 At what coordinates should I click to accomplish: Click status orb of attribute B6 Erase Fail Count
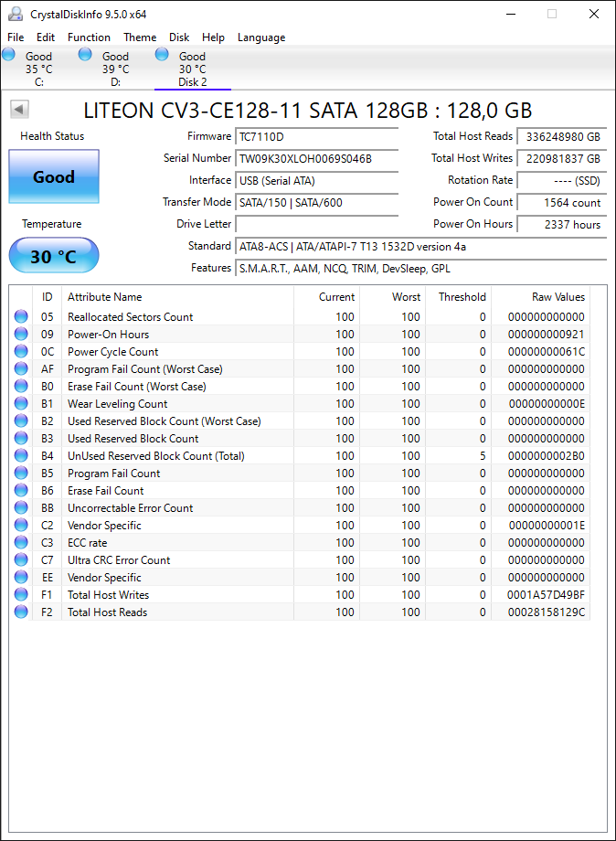21,490
